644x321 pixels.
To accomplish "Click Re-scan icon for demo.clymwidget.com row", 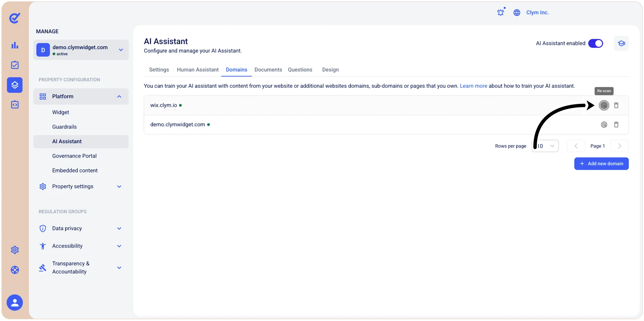I will tap(604, 125).
